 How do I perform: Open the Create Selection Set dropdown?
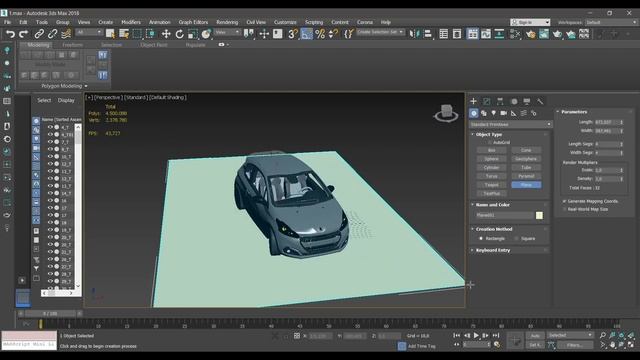pyautogui.click(x=380, y=32)
